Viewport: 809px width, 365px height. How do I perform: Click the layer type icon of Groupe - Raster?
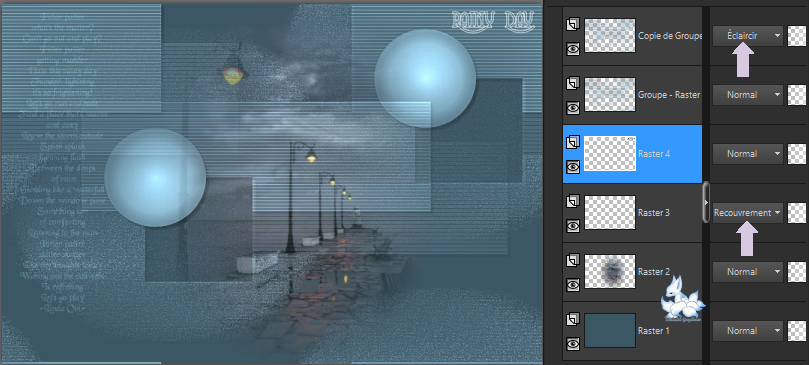tap(573, 83)
